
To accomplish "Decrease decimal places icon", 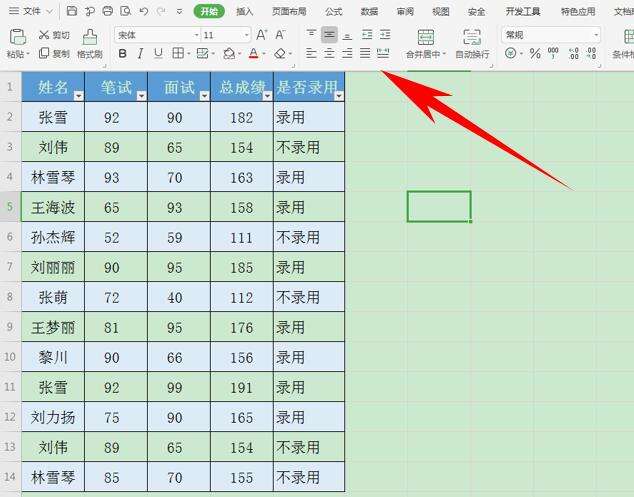I will (x=592, y=53).
